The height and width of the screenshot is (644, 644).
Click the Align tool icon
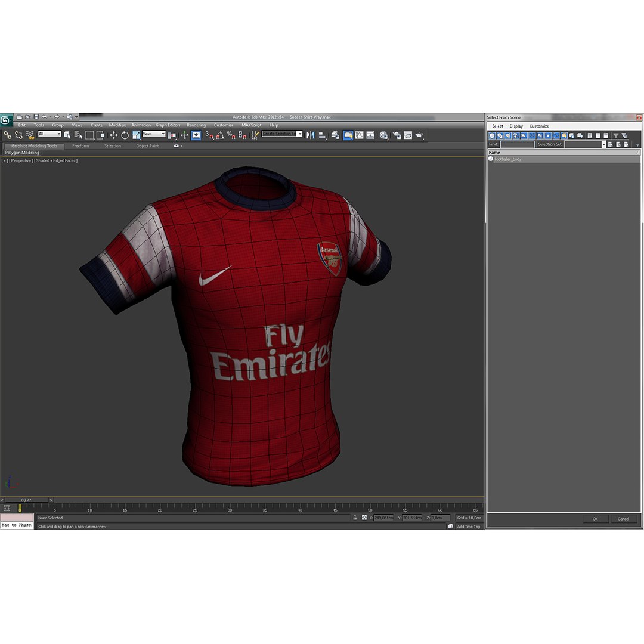(322, 135)
